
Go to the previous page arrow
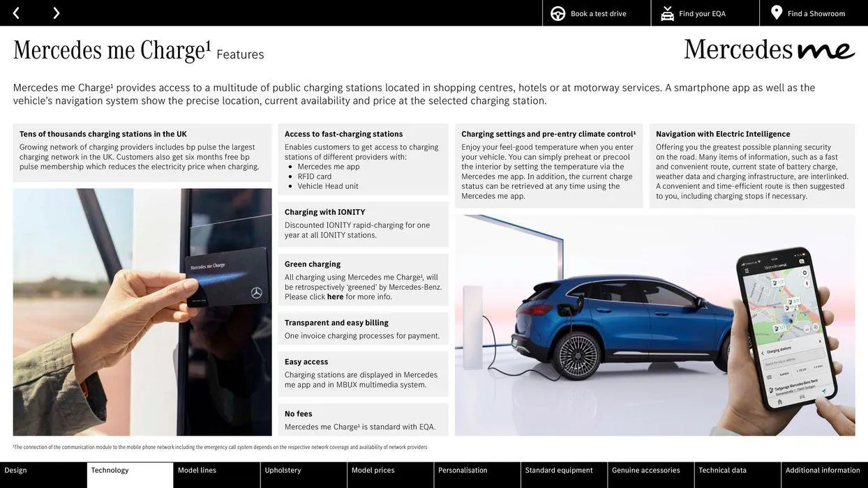point(16,13)
